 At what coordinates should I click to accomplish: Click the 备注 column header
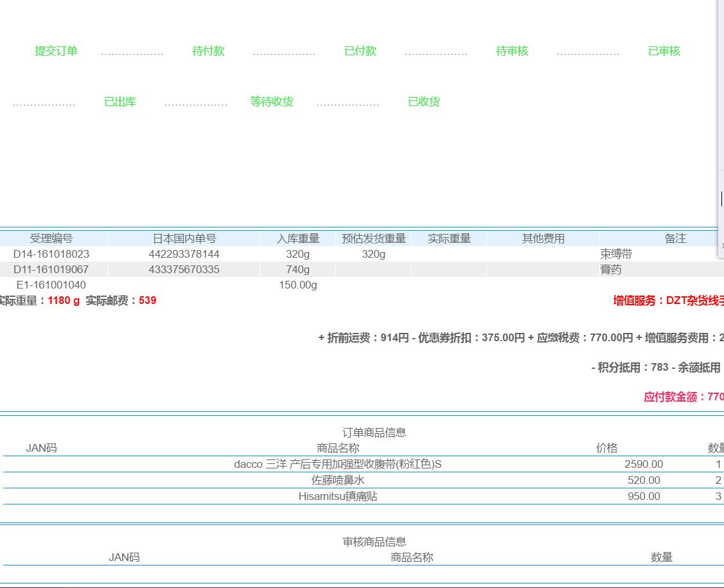click(675, 238)
